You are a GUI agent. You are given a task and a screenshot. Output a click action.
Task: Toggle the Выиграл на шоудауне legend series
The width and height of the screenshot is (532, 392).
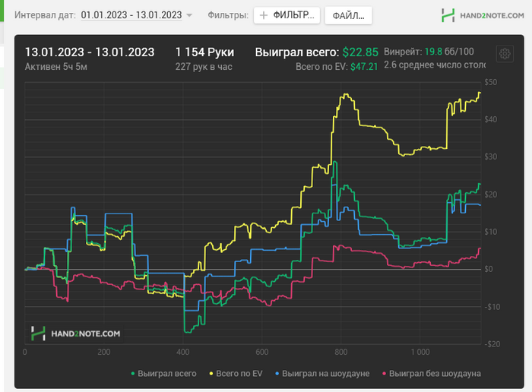(322, 373)
